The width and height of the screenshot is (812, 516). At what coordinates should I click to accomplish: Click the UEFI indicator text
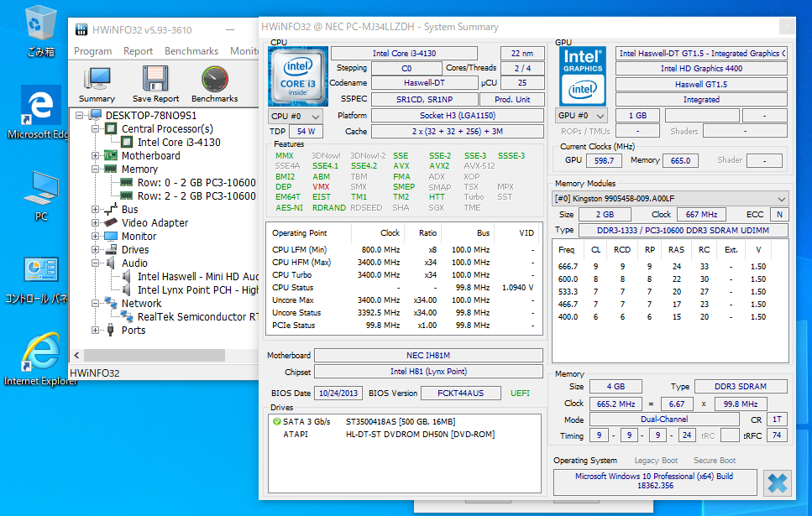520,394
